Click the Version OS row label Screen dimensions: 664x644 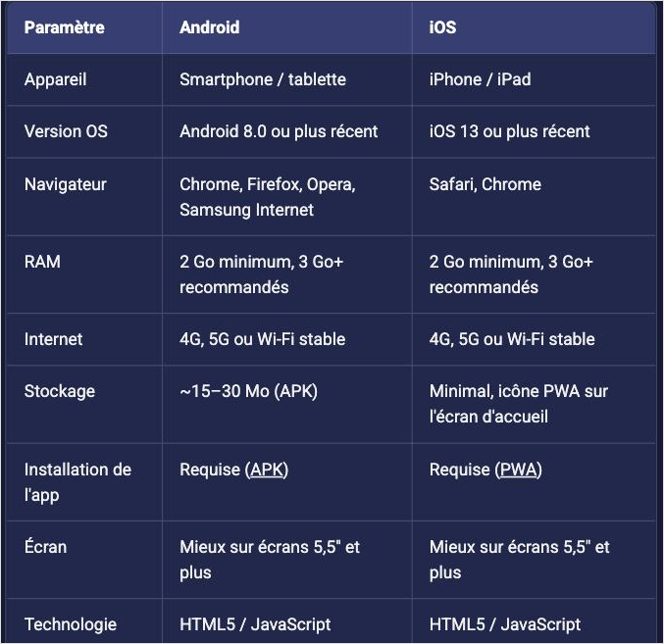coord(66,131)
